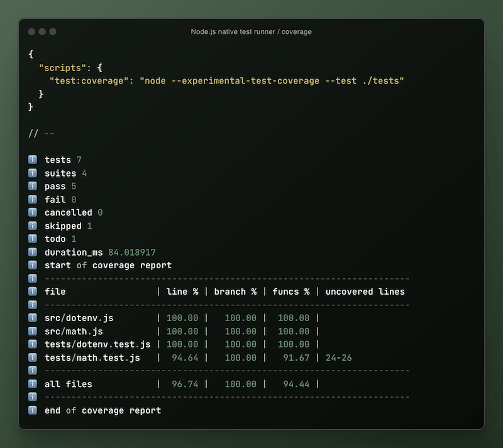Viewport: 503px width, 448px height.
Task: Click the info icon next to "duration_ms"
Action: (33, 252)
